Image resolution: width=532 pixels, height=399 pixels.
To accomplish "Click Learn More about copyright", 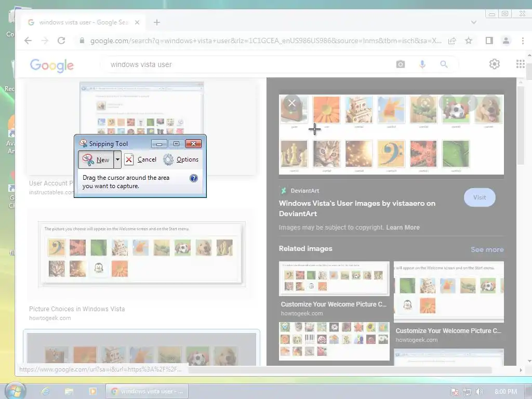I will pos(403,228).
